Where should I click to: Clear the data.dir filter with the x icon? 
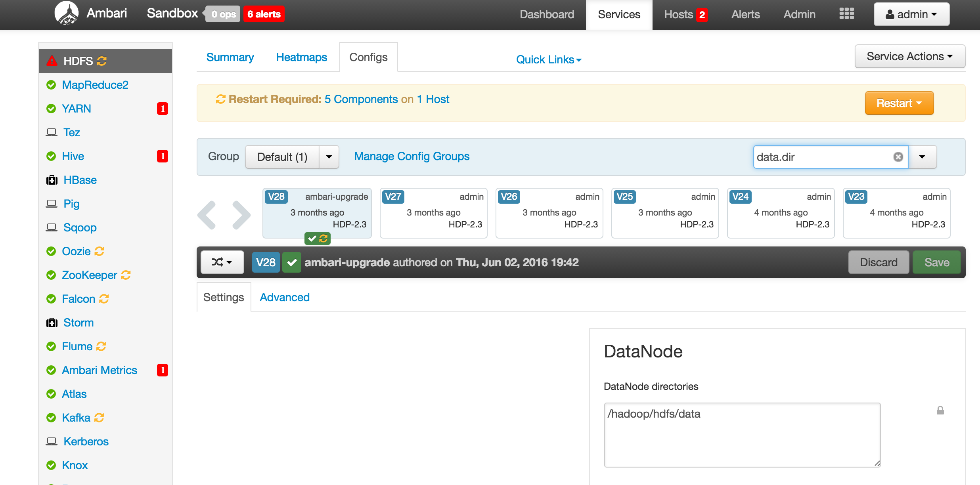coord(897,157)
